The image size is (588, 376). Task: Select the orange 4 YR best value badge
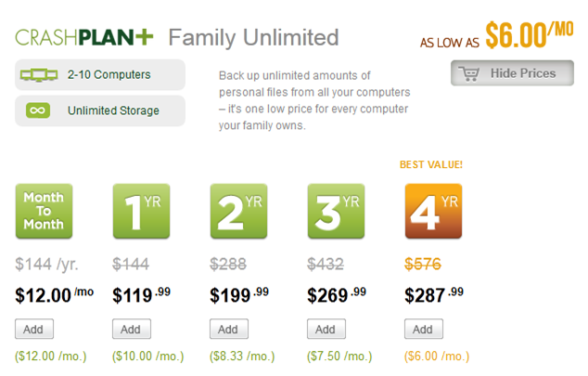tap(433, 211)
